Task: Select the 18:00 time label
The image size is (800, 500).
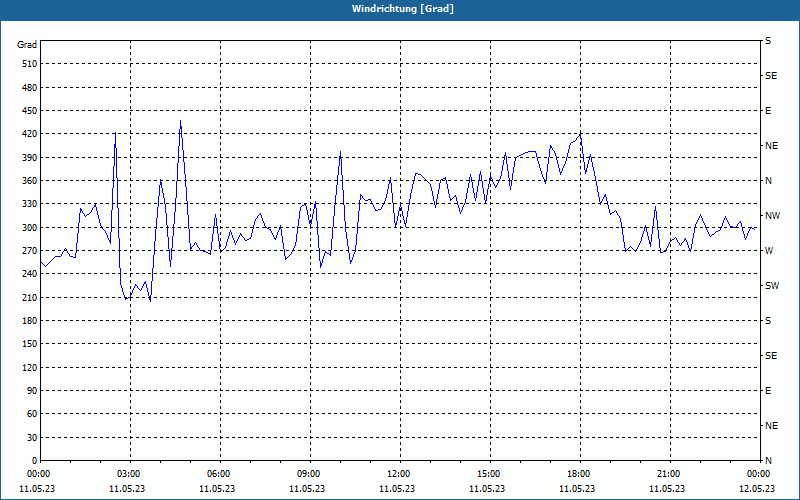Action: click(x=580, y=474)
